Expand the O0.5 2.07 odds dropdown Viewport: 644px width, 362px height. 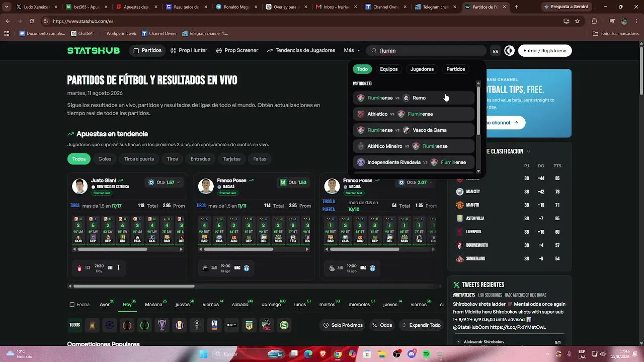click(416, 183)
